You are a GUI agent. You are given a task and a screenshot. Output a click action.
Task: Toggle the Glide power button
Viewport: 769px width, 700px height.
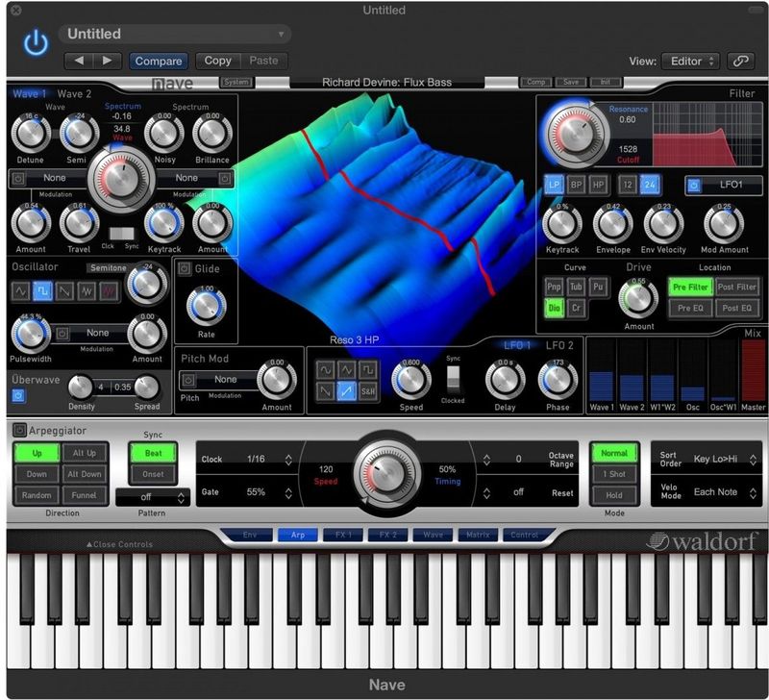[185, 269]
